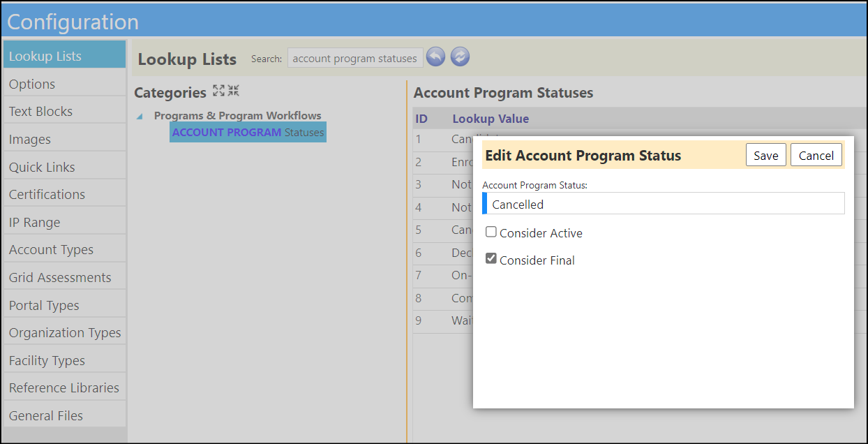Click the Account Program Status text field
This screenshot has width=868, height=444.
pos(664,204)
